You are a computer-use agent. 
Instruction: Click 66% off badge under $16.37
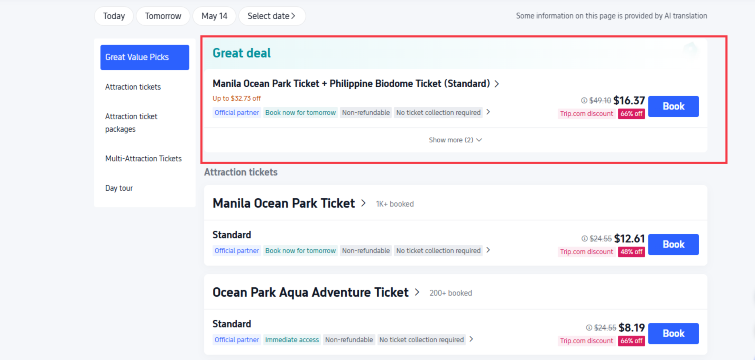pos(631,114)
